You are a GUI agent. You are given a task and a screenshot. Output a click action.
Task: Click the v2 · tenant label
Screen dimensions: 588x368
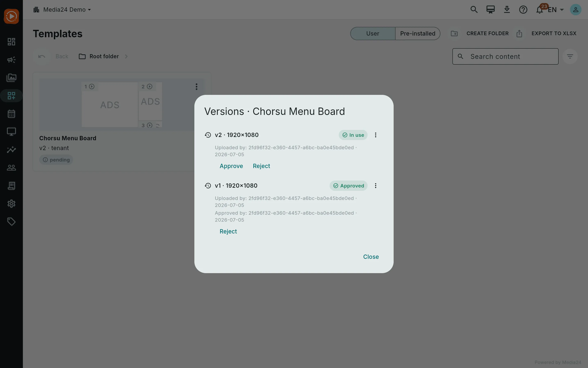(54, 148)
